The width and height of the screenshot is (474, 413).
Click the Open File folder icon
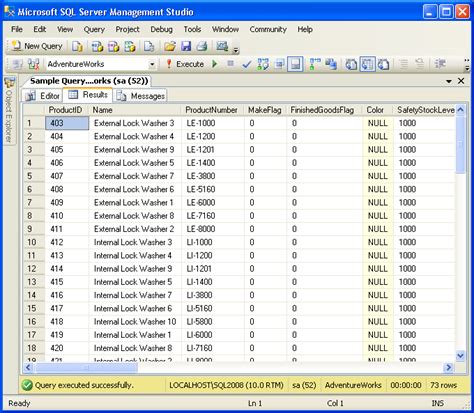[170, 46]
